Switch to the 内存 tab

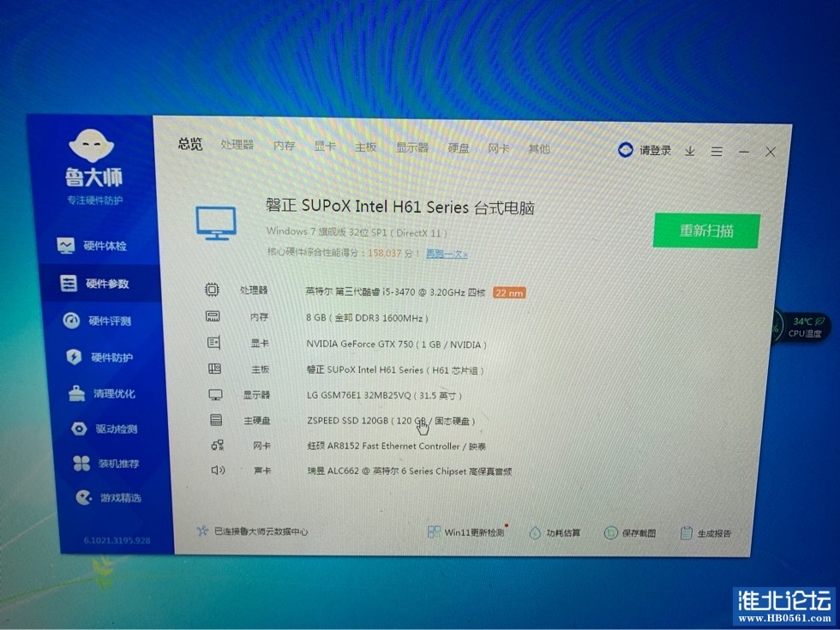click(284, 146)
